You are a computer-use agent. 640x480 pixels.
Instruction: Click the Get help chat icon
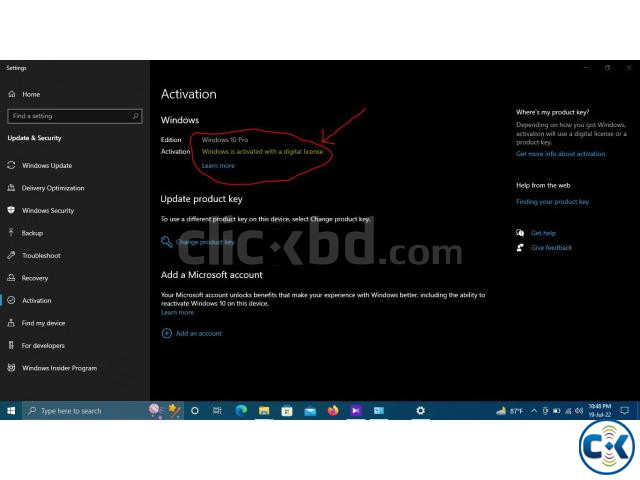click(x=520, y=233)
